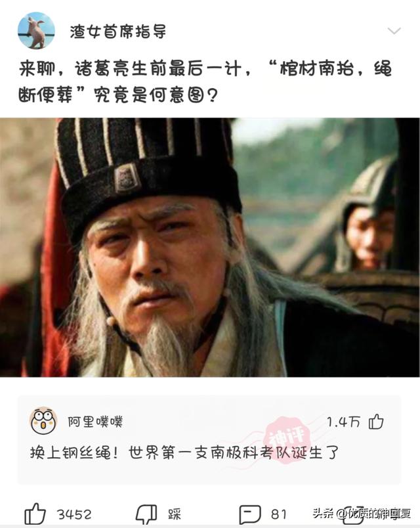Image resolution: width=420 pixels, height=528 pixels.
Task: Like the comment via its thumbs-up icon
Action: (x=376, y=421)
